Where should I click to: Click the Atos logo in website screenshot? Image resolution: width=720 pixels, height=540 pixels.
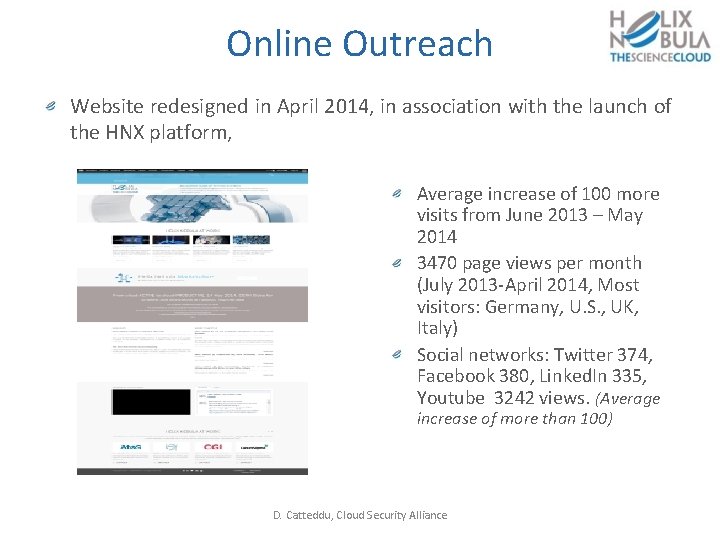pyautogui.click(x=130, y=447)
